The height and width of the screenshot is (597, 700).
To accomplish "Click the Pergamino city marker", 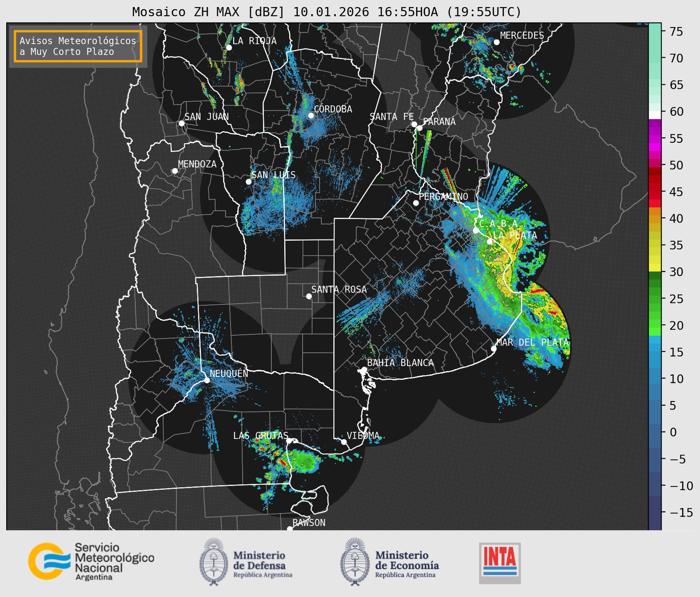I will pos(416,203).
